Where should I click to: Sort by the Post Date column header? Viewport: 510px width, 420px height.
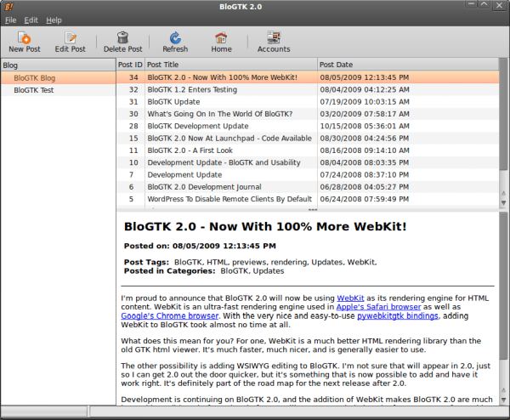408,65
